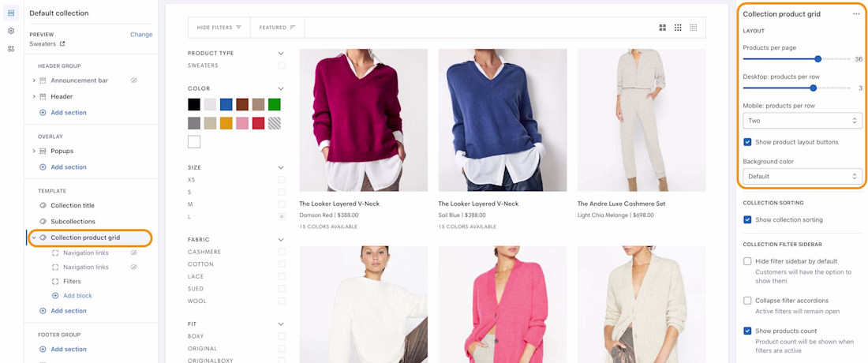The height and width of the screenshot is (363, 868).
Task: Check the XS size filter
Action: 282,180
